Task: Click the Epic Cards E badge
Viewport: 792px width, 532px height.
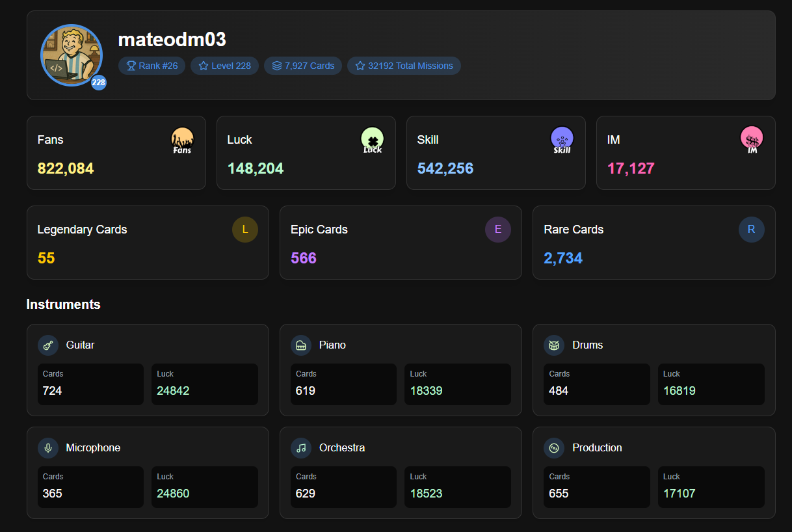Action: (x=498, y=230)
